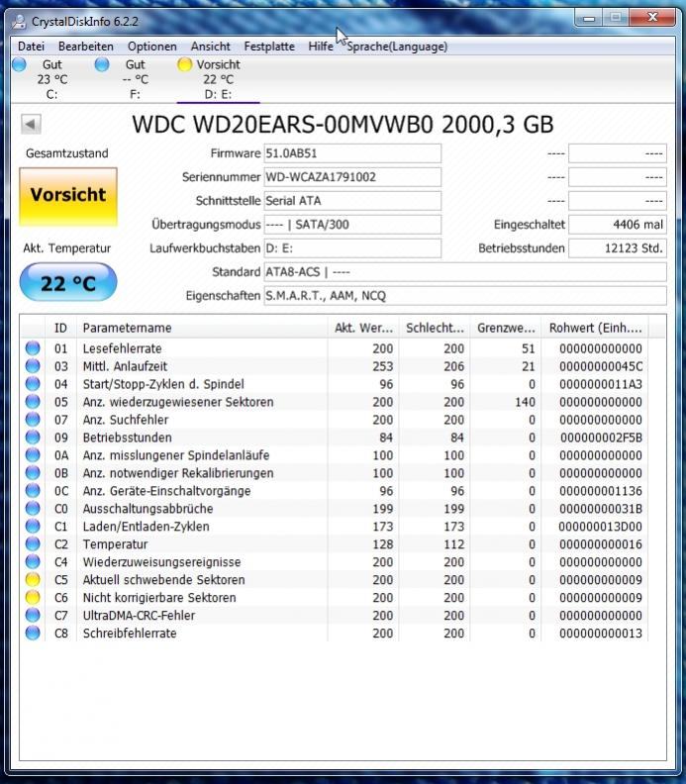Click yellow icon of Aktuell schwebende Sektoren
Image resolution: width=686 pixels, height=784 pixels.
coord(33,579)
